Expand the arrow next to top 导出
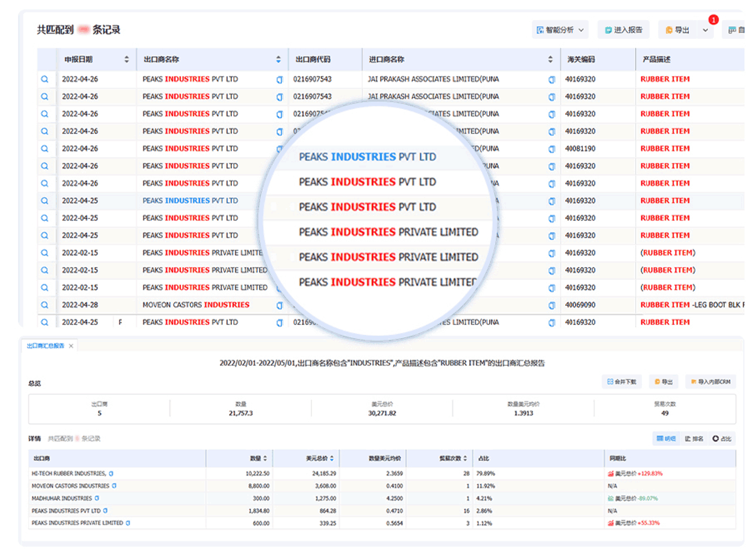756x552 pixels. click(706, 30)
